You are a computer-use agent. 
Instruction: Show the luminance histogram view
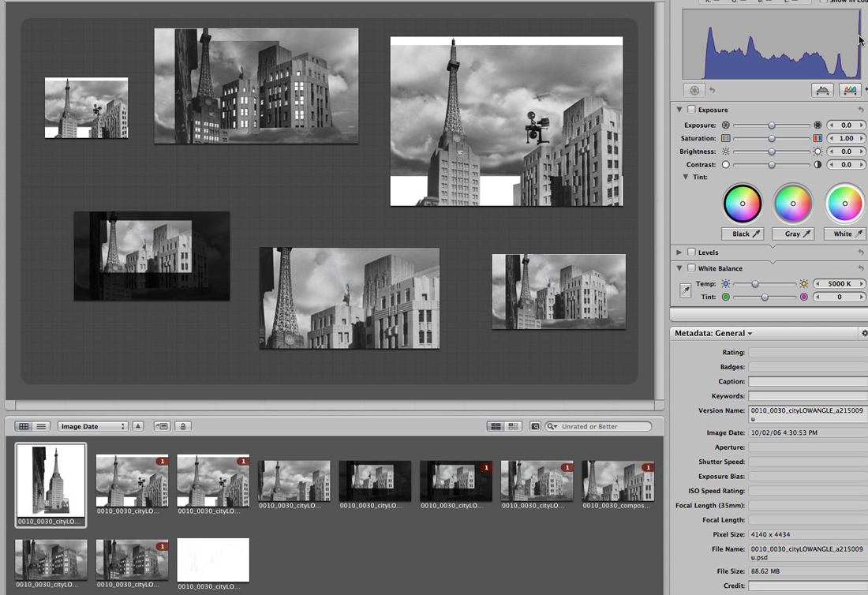point(822,90)
